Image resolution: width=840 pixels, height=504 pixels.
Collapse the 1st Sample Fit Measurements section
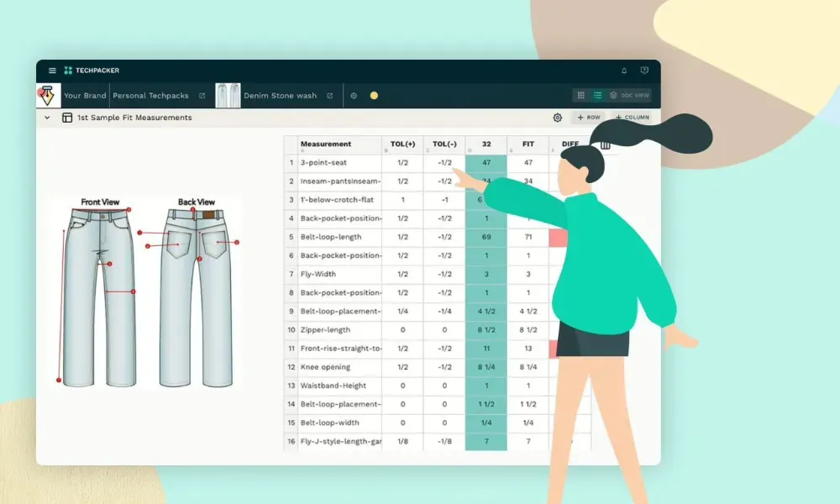click(47, 118)
